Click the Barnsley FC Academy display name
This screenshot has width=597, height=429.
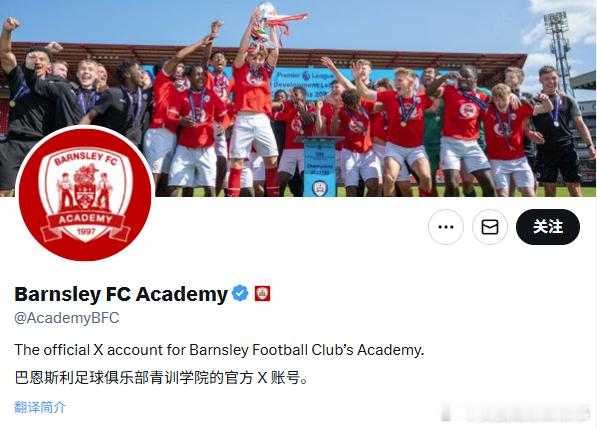coord(121,294)
